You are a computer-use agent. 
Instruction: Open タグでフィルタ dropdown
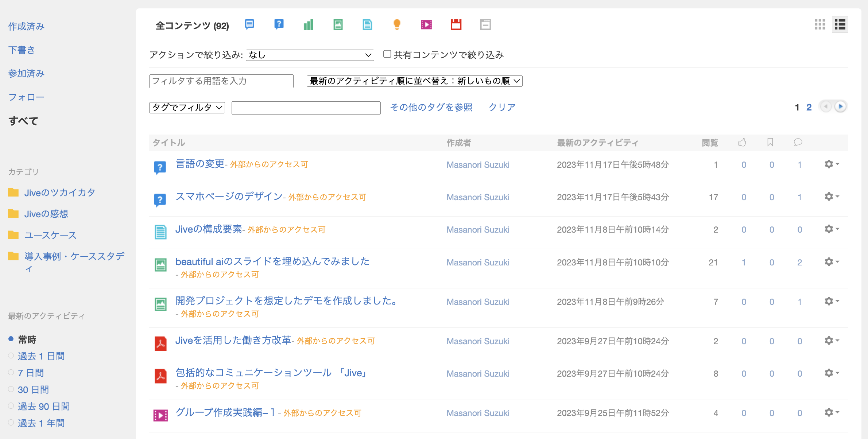click(187, 108)
